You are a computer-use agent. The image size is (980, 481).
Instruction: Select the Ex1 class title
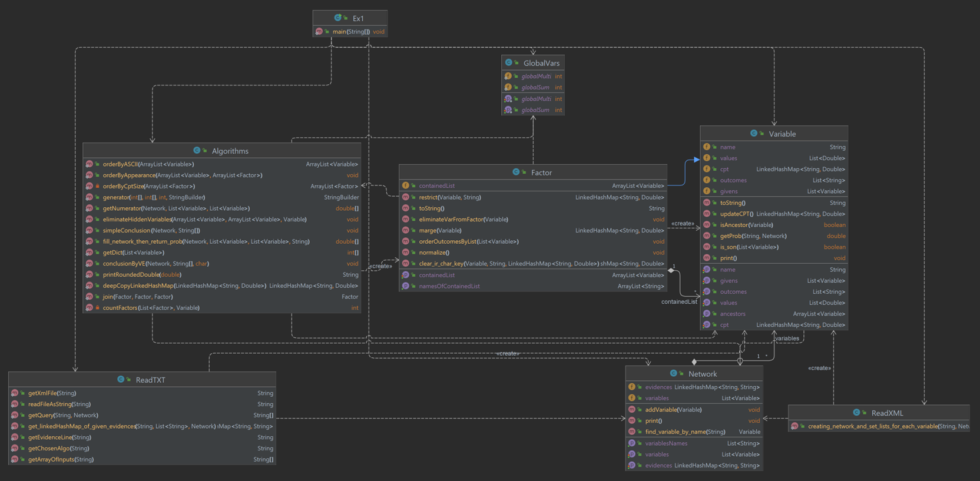click(x=358, y=18)
